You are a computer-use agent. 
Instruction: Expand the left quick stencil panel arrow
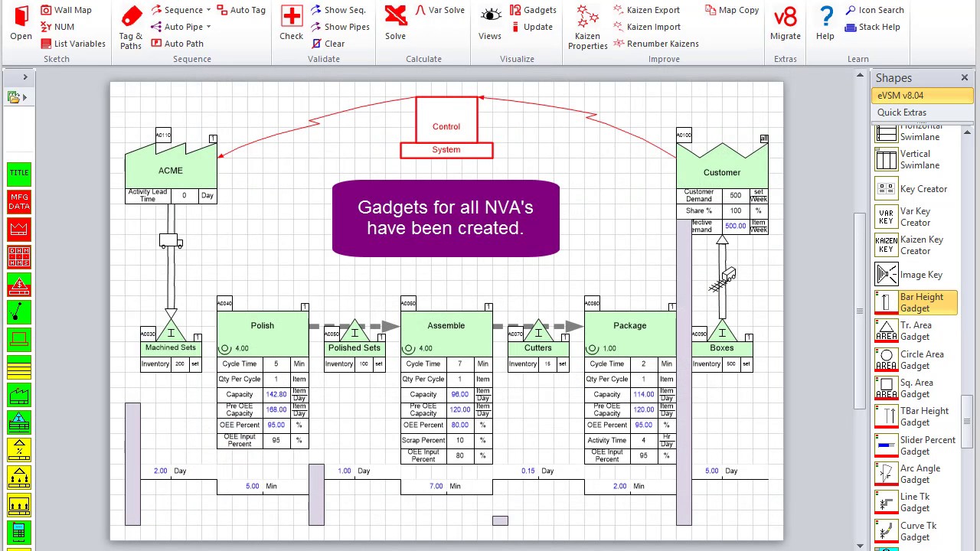pos(24,77)
